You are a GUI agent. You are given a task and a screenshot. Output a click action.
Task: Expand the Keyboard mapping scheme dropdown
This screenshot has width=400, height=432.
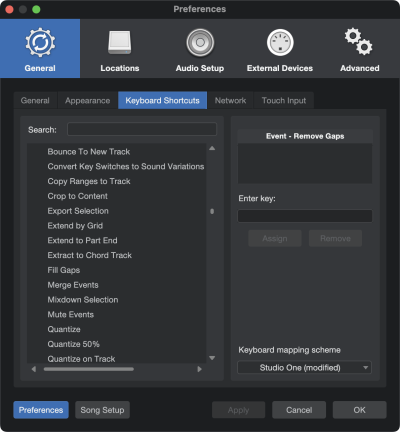[304, 368]
